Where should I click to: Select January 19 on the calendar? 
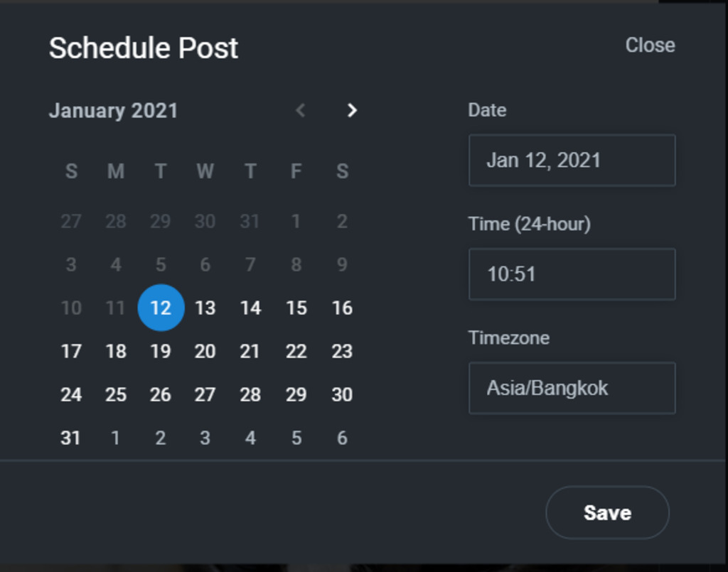(x=161, y=351)
